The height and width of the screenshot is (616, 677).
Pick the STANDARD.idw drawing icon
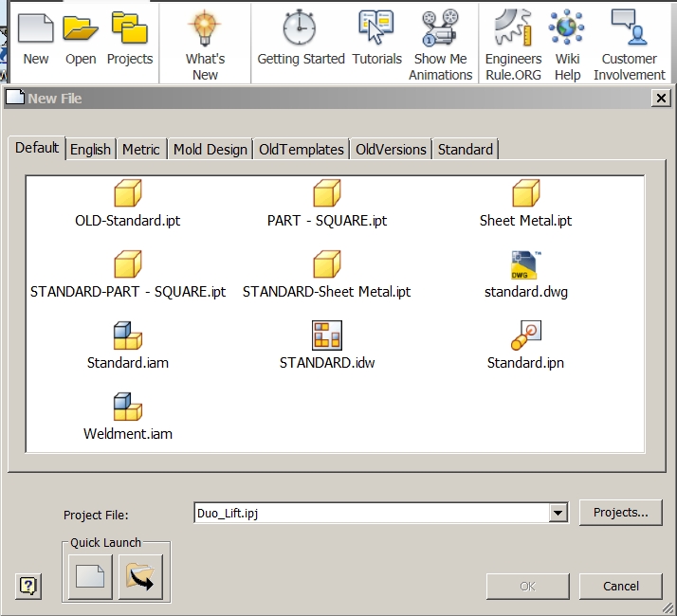coord(327,335)
